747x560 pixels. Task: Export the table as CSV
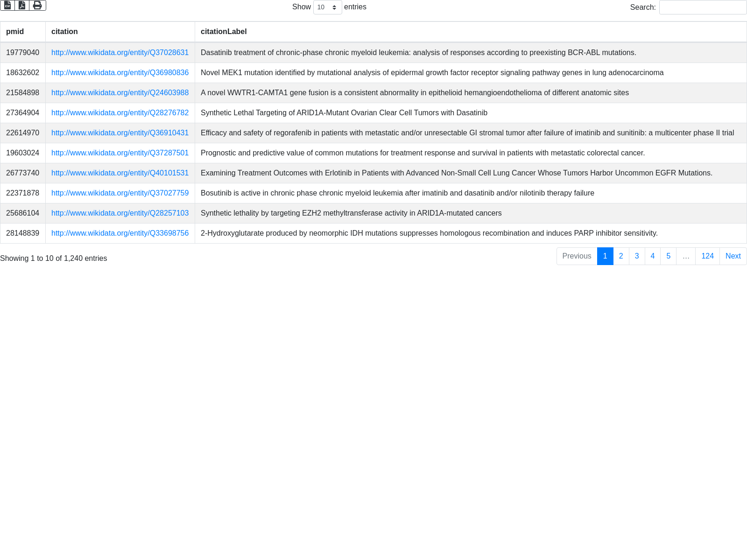point(7,6)
